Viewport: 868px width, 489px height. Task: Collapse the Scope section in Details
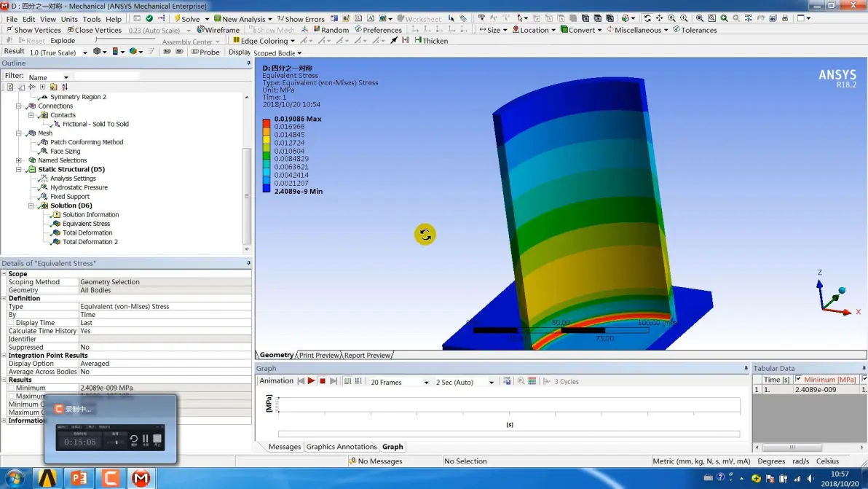pyautogui.click(x=4, y=273)
